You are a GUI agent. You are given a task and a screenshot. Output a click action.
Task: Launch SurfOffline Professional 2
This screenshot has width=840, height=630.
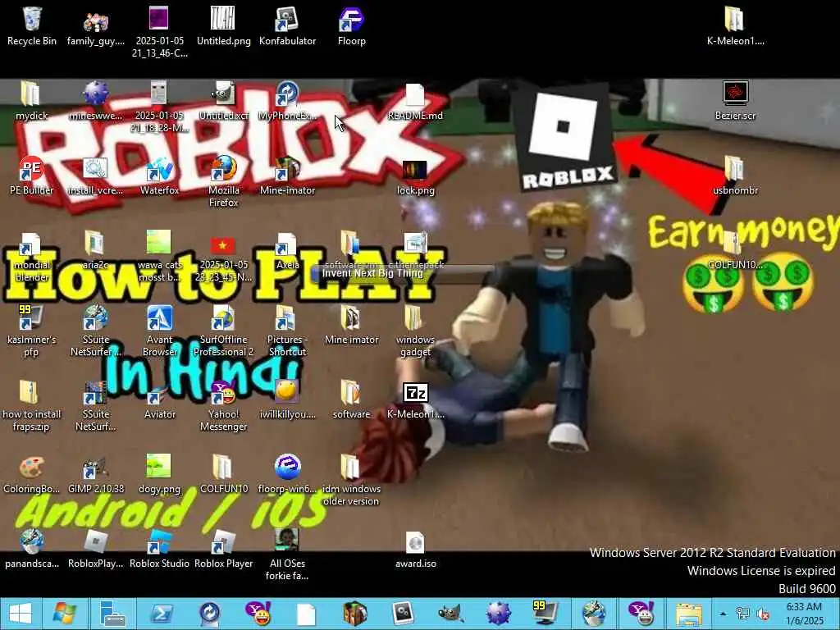pyautogui.click(x=223, y=331)
